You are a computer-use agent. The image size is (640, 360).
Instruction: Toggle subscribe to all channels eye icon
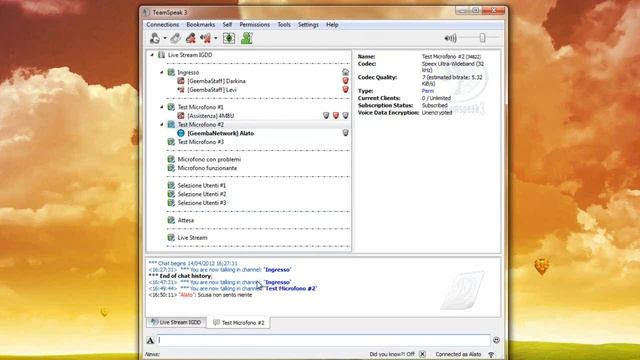pos(229,38)
